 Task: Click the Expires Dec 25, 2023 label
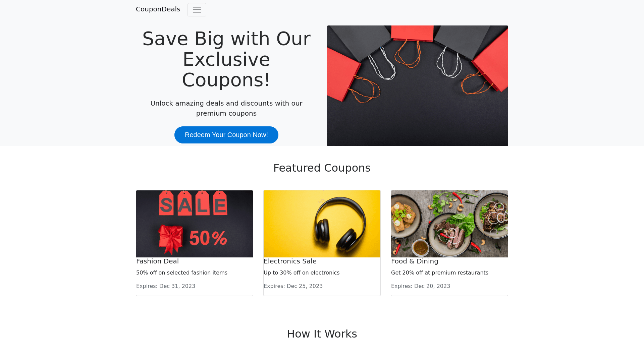click(293, 286)
